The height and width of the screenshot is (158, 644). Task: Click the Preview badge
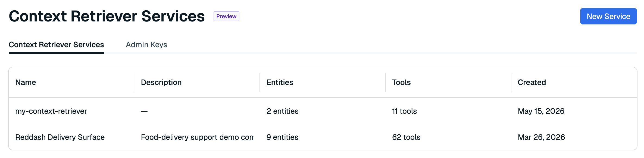[226, 16]
